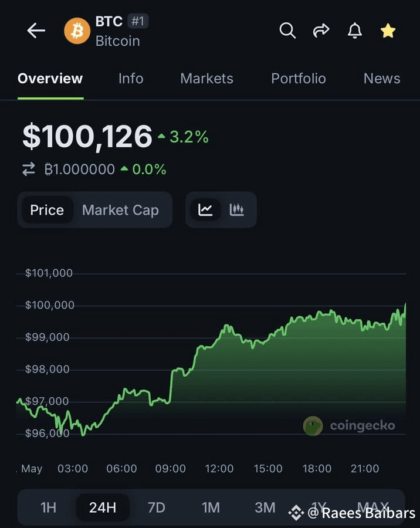Choose the 7D time range
This screenshot has height=528, width=420.
point(157,507)
